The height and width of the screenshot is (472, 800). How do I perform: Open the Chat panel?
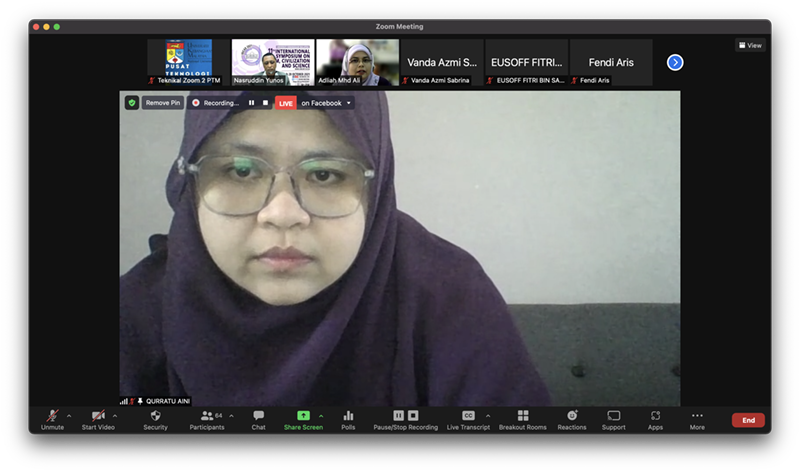258,417
